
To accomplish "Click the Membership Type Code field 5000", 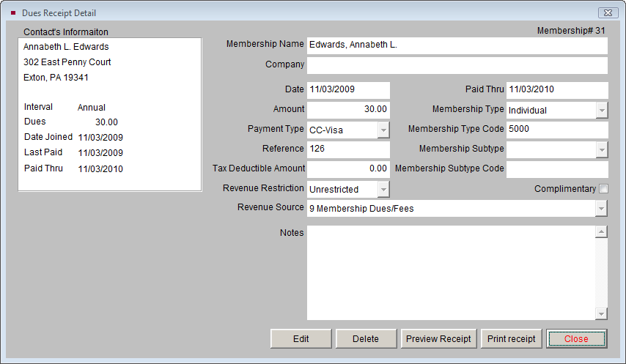I will (557, 130).
